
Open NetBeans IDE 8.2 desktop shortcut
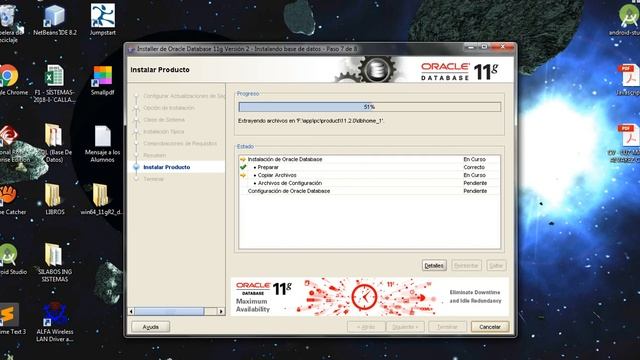(55, 20)
